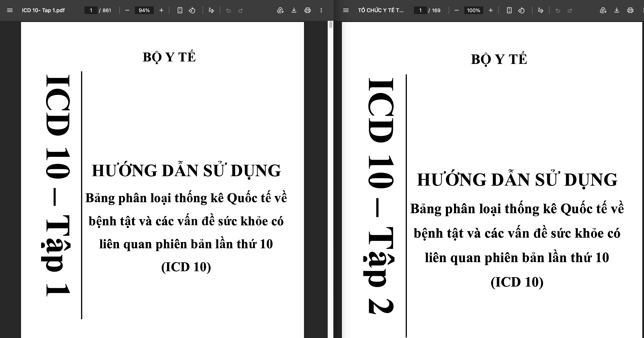Zoom in on the left PDF document
644x338 pixels.
point(161,10)
